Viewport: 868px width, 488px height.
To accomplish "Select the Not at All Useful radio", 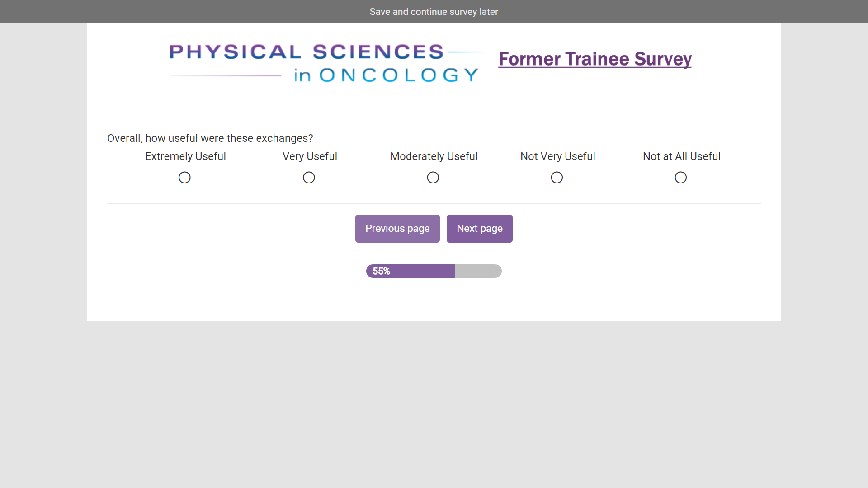I will pos(681,178).
